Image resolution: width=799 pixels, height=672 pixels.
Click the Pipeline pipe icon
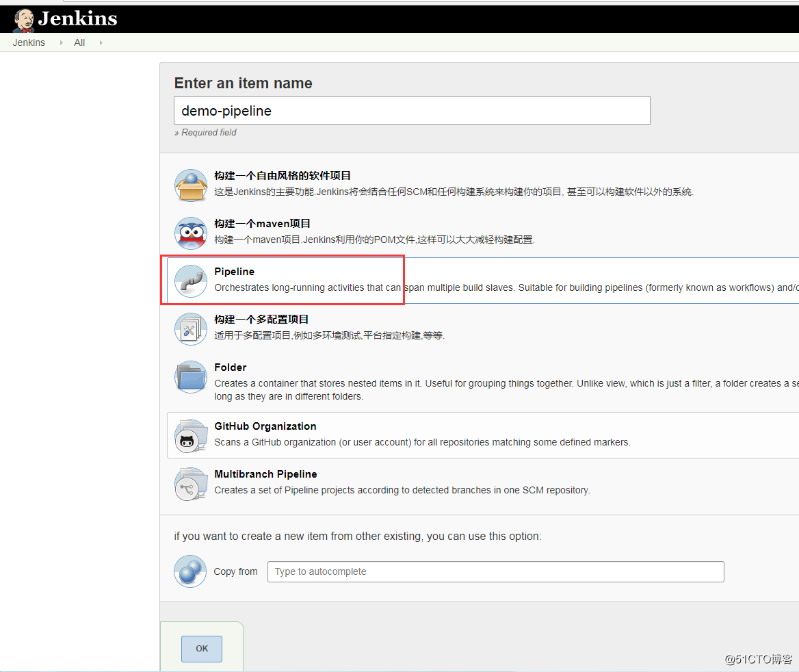click(x=191, y=281)
